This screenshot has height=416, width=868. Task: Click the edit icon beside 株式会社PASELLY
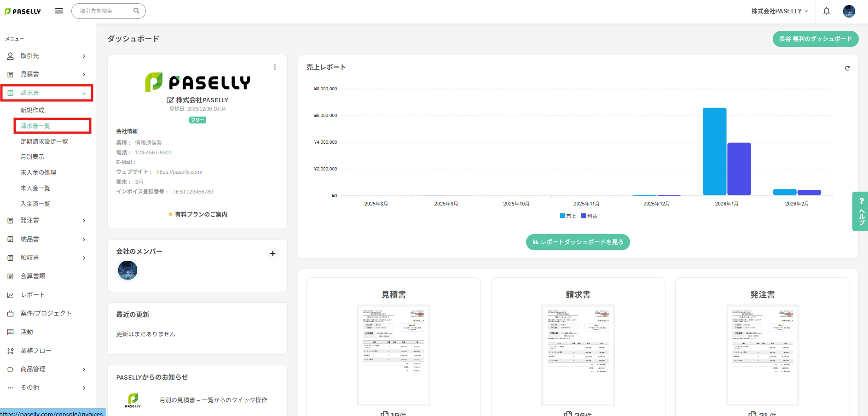pyautogui.click(x=170, y=100)
